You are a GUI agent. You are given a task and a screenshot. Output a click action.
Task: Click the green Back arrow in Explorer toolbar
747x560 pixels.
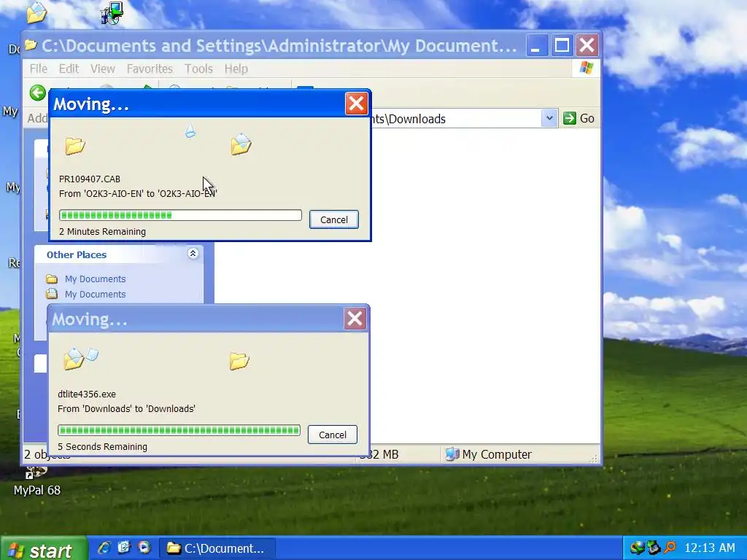[x=38, y=93]
